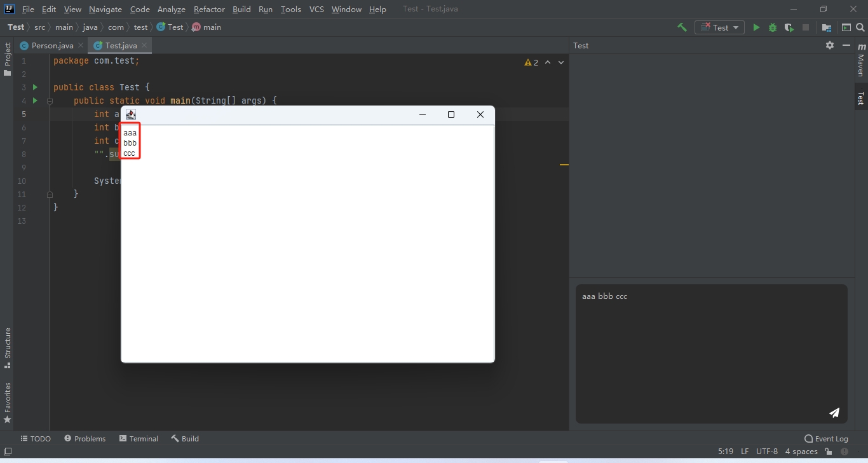The width and height of the screenshot is (868, 463).
Task: Collapse the main method fold at line 4
Action: (x=50, y=100)
